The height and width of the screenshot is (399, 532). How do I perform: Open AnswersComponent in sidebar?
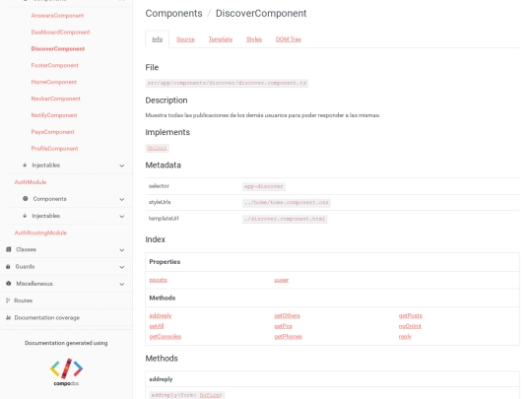[x=57, y=16]
